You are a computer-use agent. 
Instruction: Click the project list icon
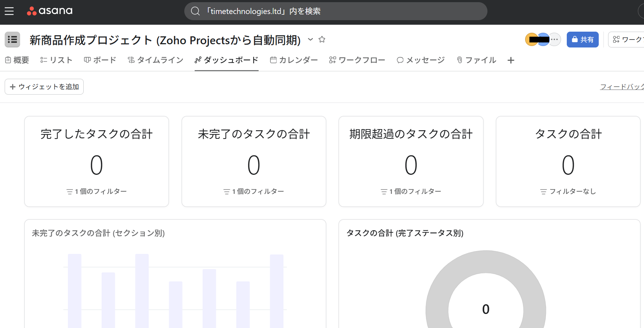click(x=12, y=40)
